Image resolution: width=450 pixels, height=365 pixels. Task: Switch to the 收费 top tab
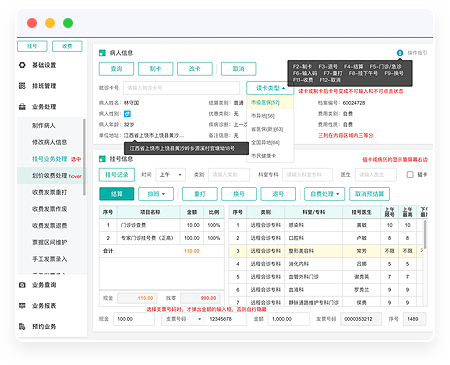coord(67,46)
